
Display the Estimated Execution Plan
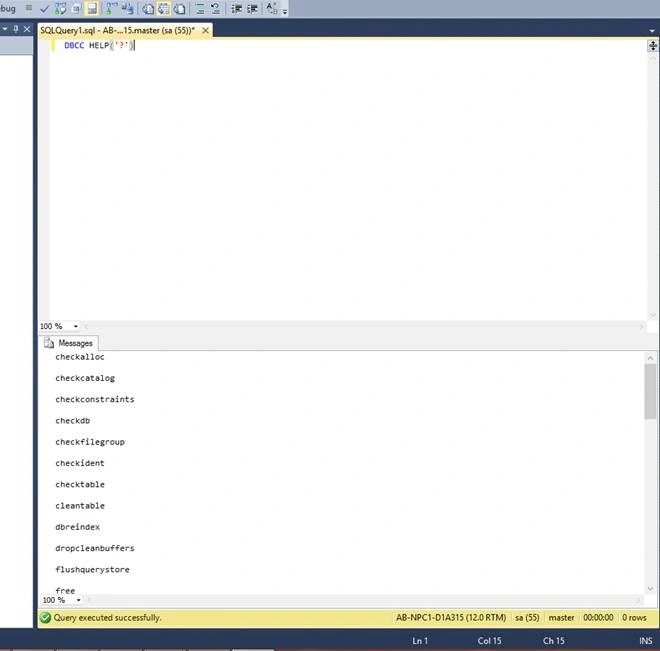[x=61, y=8]
